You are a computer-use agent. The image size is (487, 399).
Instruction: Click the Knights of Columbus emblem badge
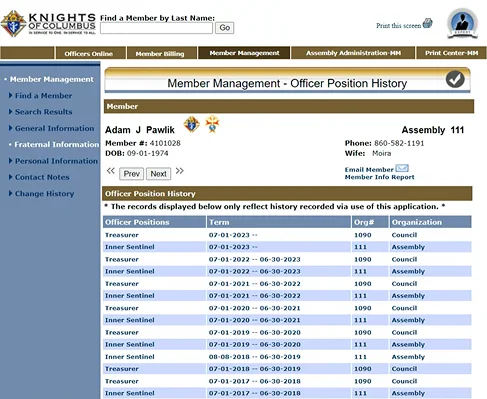pos(192,124)
